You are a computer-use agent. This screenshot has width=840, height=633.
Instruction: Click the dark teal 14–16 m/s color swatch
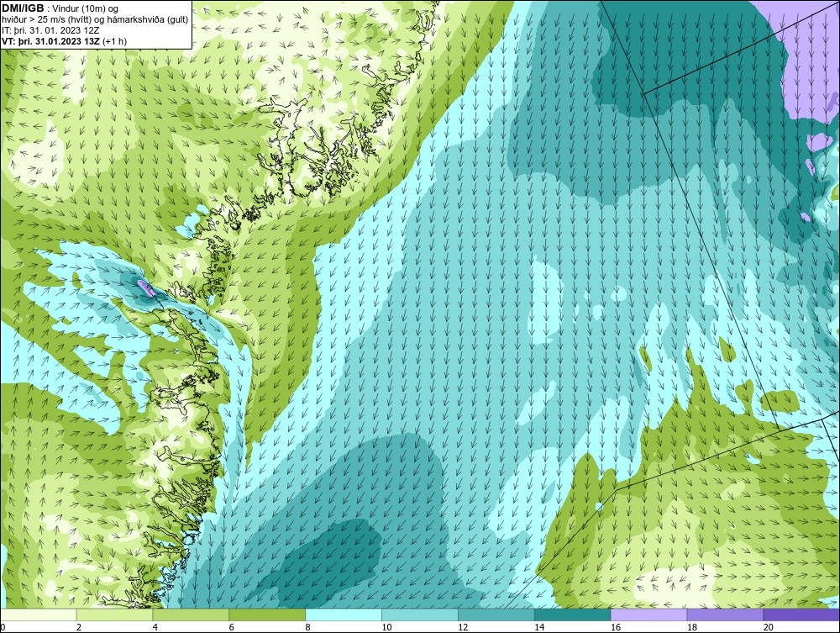(x=573, y=615)
